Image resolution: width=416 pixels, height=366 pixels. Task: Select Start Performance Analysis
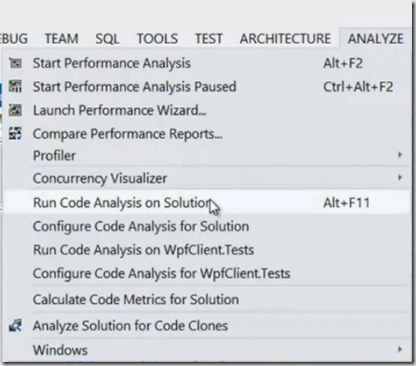tap(206, 63)
